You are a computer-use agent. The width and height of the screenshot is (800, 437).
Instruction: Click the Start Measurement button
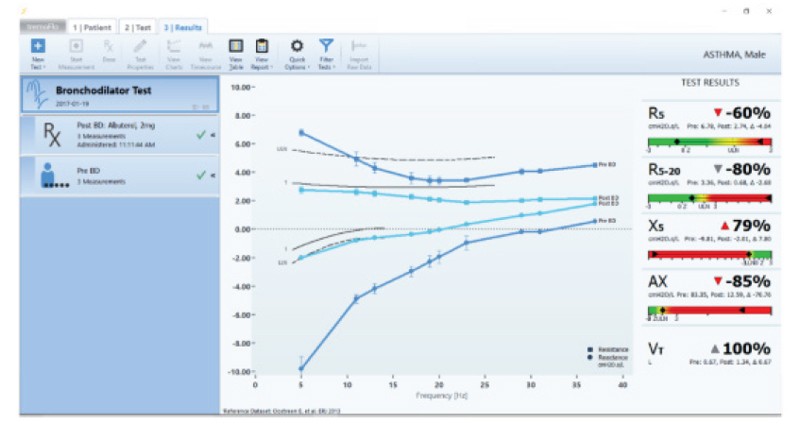click(x=76, y=51)
